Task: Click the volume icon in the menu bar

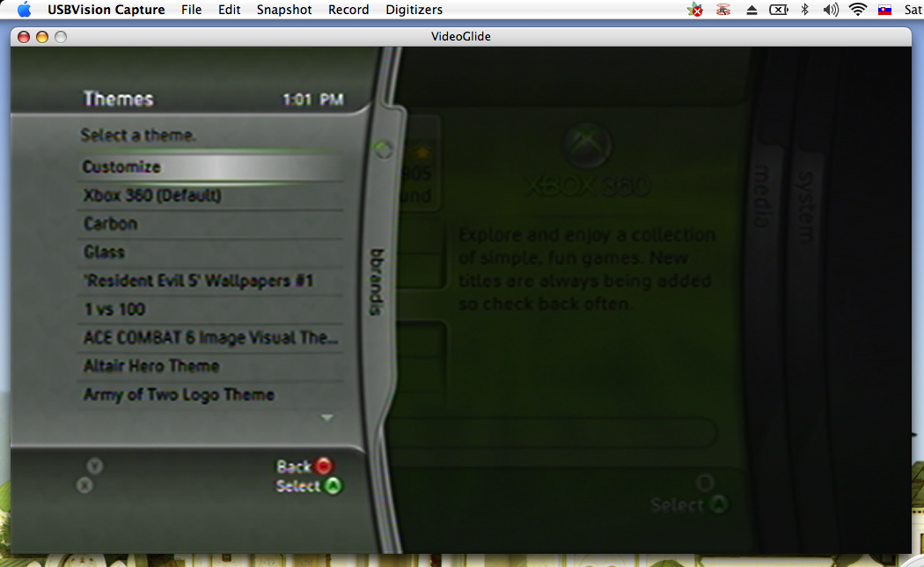Action: [831, 10]
